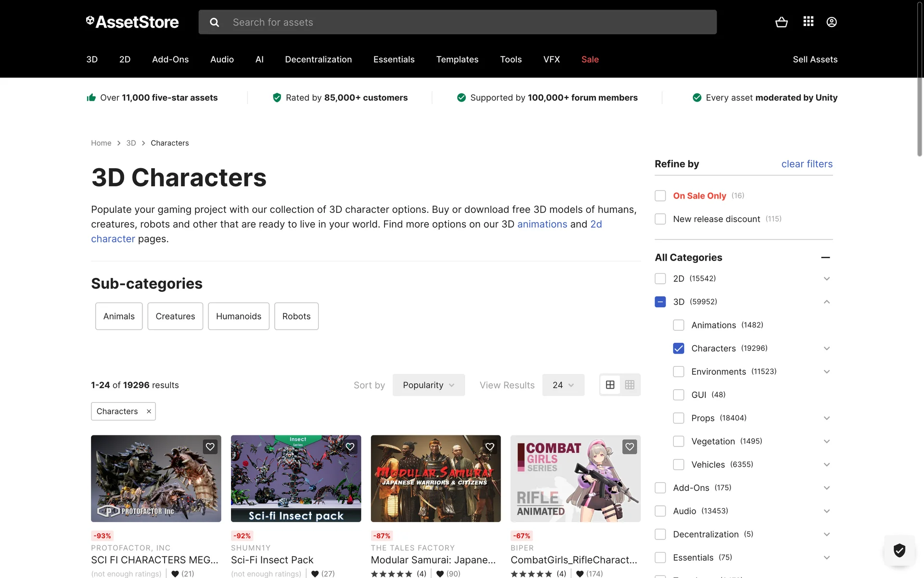Viewport: 924px width, 578px height.
Task: Favorite the Sci-Fi Insect Pack heart icon
Action: [350, 447]
